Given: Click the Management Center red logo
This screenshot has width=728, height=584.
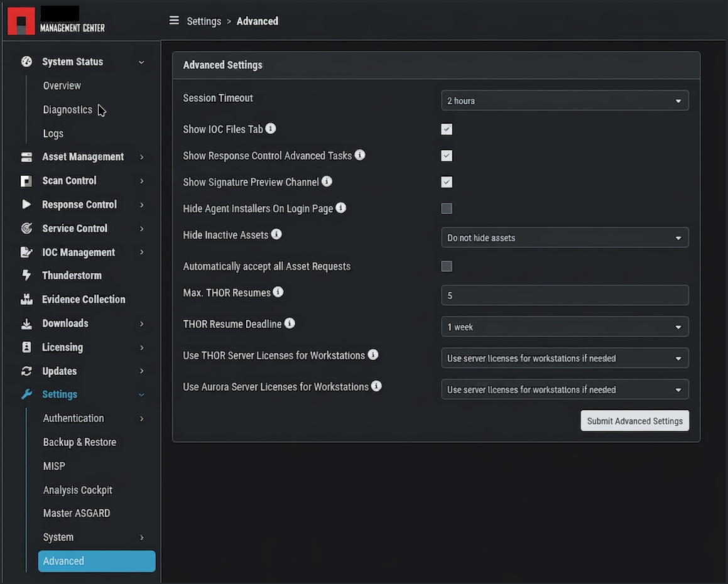Looking at the screenshot, I should pos(21,21).
